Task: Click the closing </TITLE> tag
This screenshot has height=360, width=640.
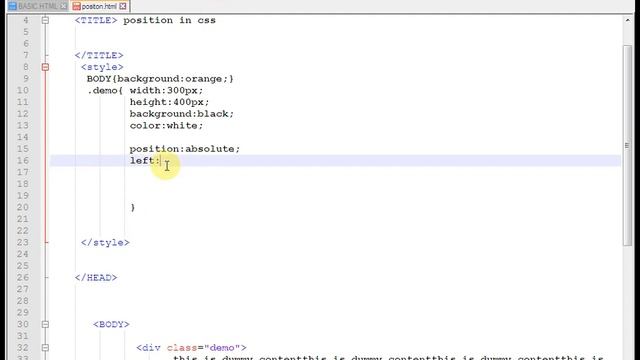Action: click(99, 55)
